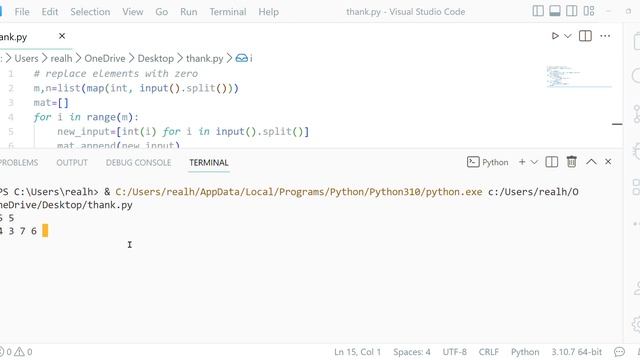Switch to the TERMINAL panel tab
640x360 pixels.
point(209,162)
